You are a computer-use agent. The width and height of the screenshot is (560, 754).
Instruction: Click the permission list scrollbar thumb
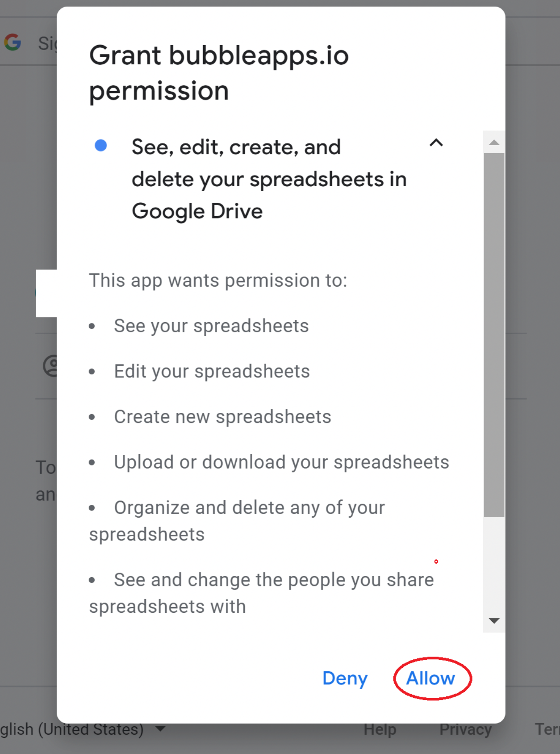494,335
